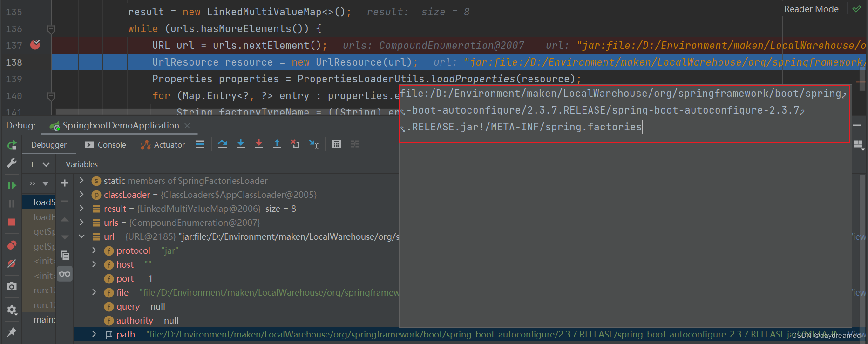Collapse the url URL@2185 node
The image size is (868, 344).
(x=81, y=236)
